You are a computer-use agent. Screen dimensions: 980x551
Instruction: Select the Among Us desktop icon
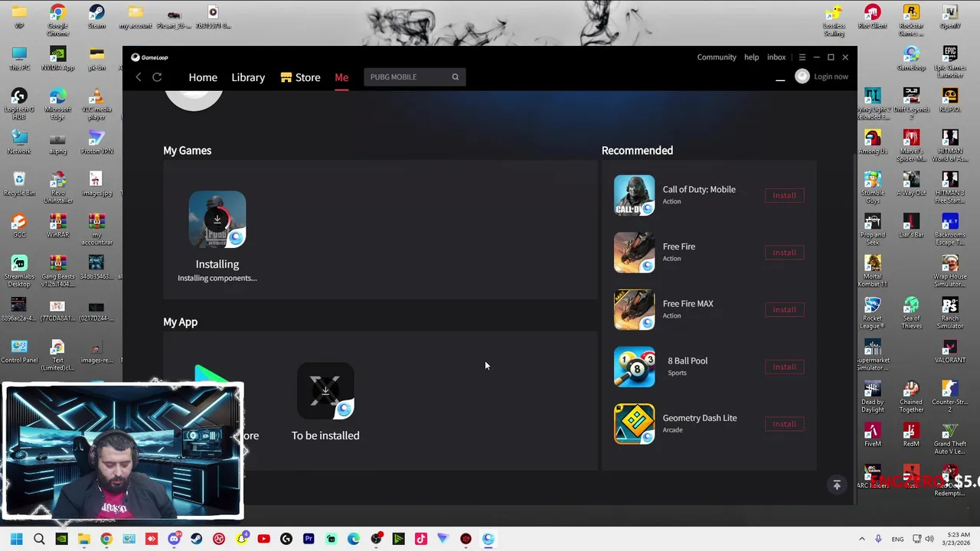(872, 142)
